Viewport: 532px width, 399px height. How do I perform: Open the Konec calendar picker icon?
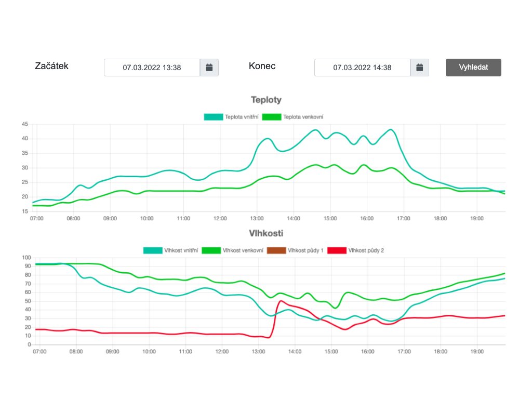[420, 68]
